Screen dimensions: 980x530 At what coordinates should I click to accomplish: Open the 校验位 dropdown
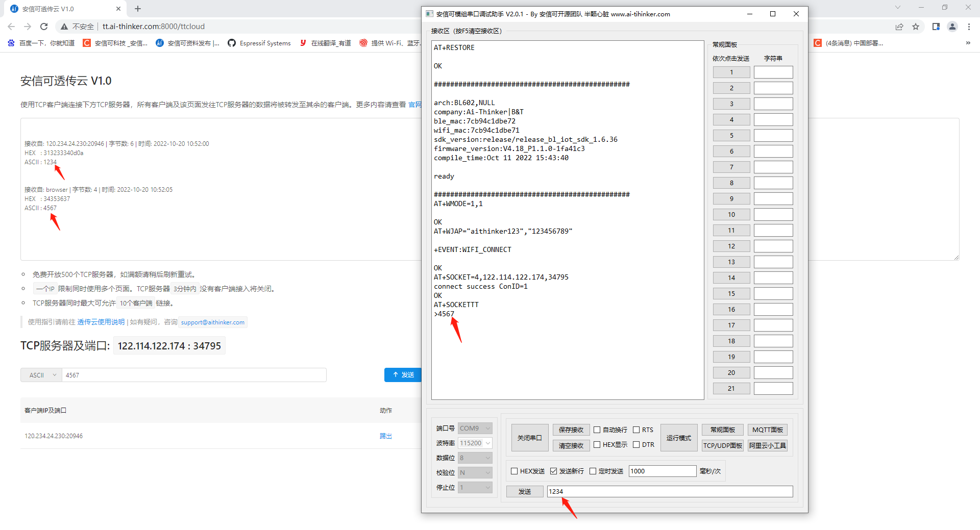pyautogui.click(x=475, y=472)
